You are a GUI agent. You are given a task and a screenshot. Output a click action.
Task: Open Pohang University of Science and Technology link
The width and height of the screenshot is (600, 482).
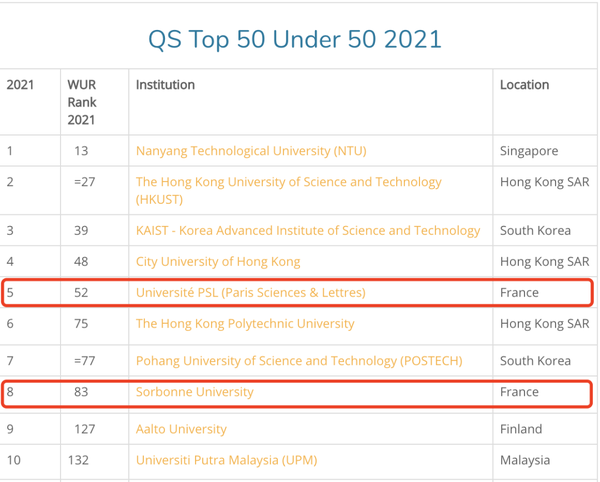(x=299, y=361)
